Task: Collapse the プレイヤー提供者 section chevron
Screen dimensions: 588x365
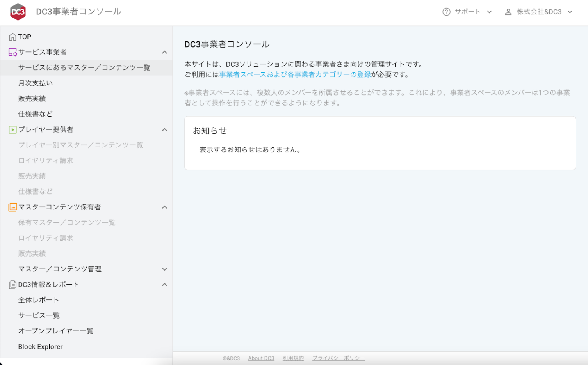Action: tap(165, 130)
